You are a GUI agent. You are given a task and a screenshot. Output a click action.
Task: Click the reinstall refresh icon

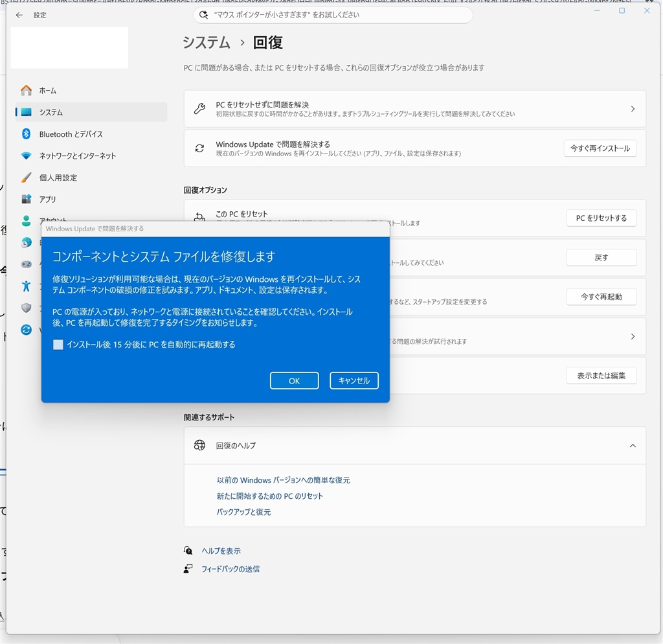coord(199,148)
